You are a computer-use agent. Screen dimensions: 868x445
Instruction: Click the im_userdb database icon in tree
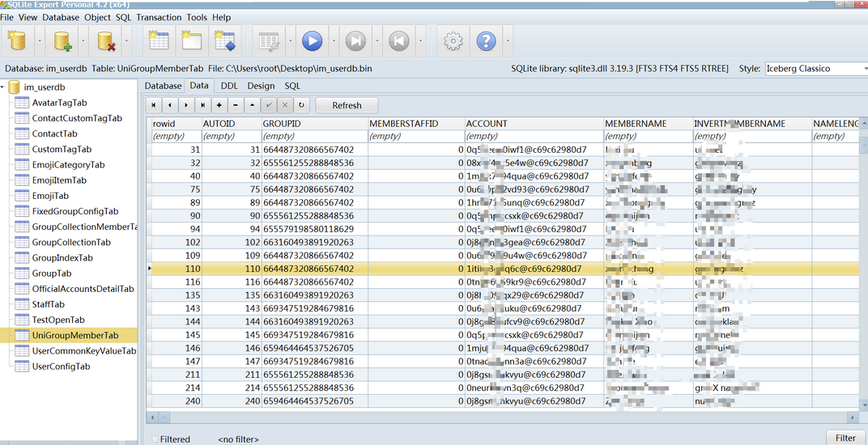[x=15, y=87]
